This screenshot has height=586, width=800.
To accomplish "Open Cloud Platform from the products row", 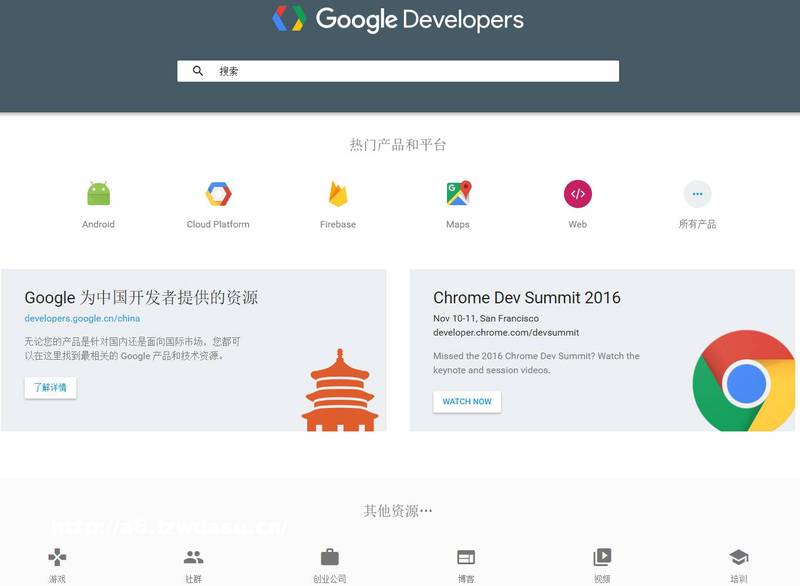I will 218,192.
